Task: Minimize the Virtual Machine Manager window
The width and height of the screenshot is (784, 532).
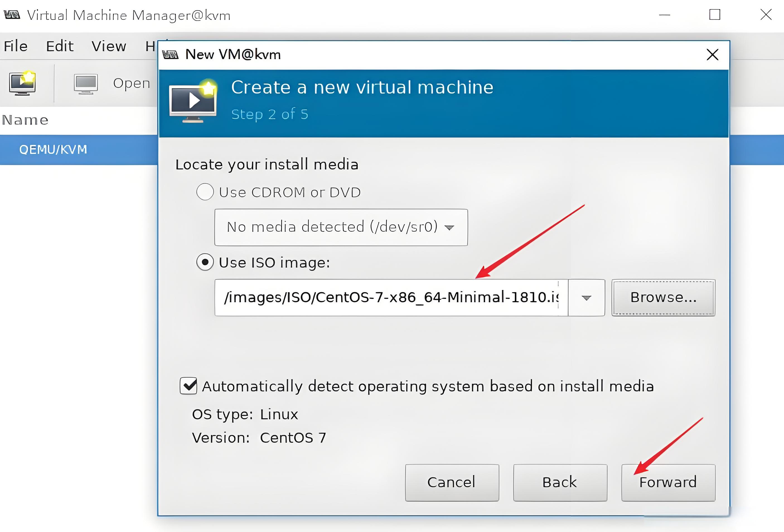Action: point(664,15)
